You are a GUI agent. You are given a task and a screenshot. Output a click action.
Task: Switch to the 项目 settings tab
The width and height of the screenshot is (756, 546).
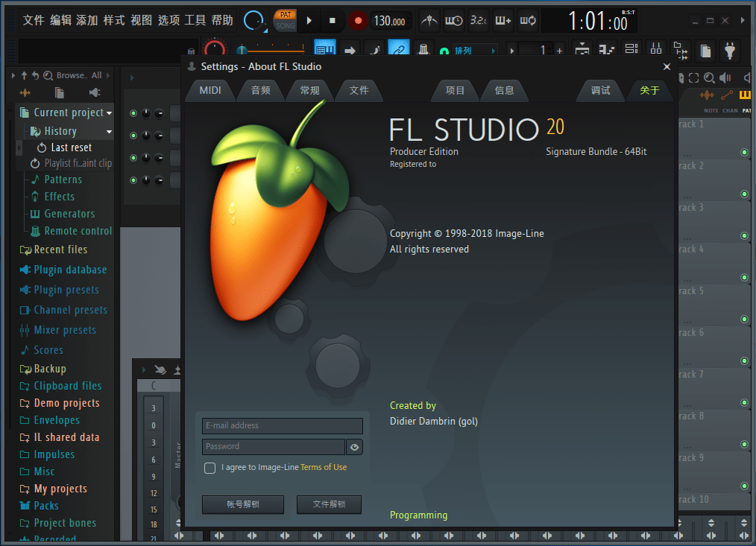tap(455, 91)
